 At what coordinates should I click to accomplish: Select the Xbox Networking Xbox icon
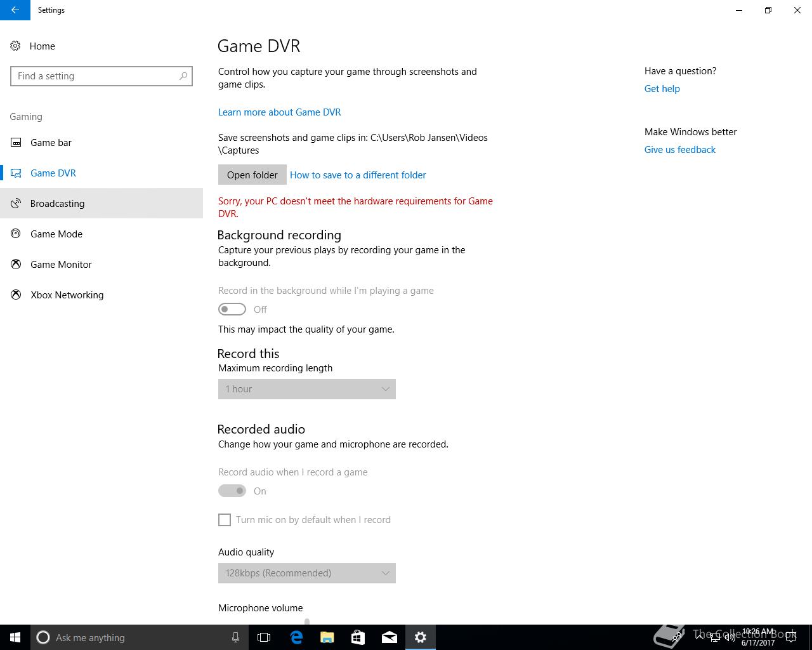[16, 295]
